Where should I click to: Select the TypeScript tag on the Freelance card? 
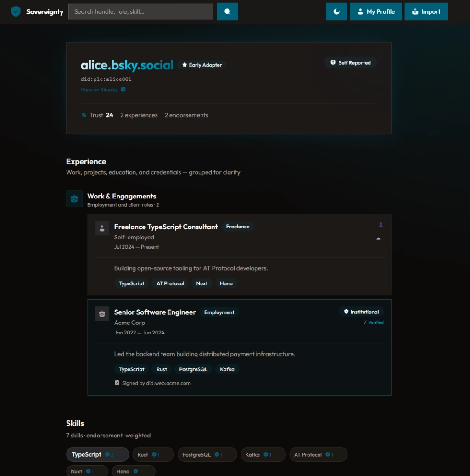pyautogui.click(x=132, y=283)
